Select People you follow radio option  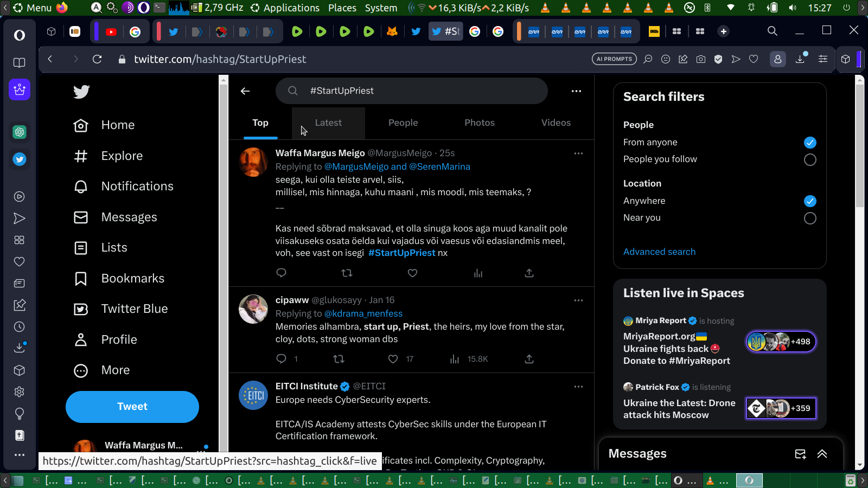click(810, 159)
